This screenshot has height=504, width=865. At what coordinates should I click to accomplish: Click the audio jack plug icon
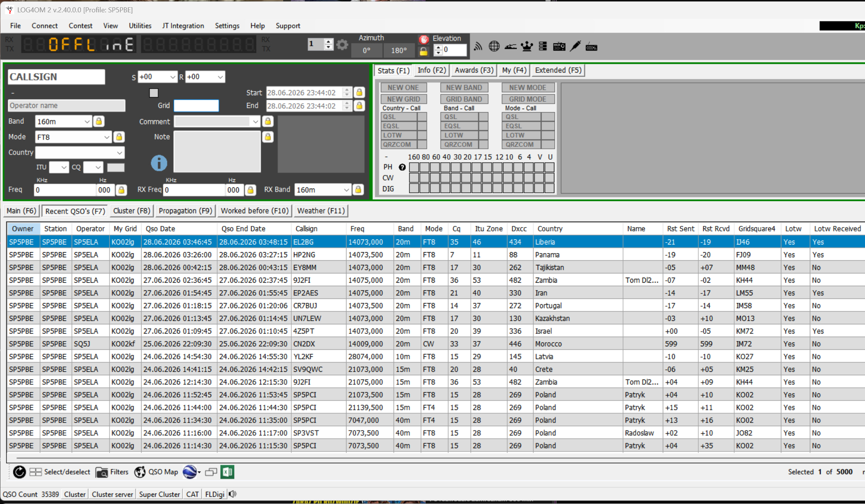coord(575,46)
